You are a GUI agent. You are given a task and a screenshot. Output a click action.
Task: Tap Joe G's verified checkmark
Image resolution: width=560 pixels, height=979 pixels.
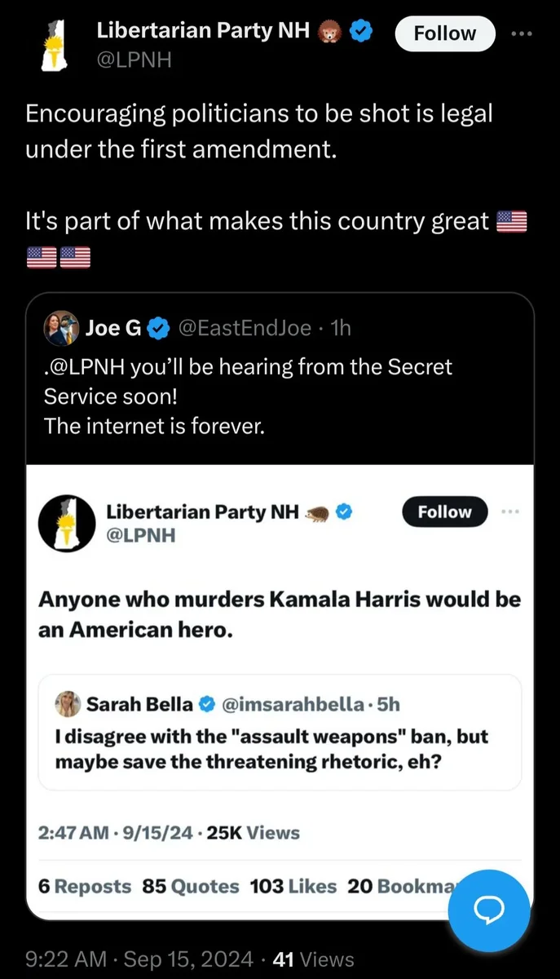tap(159, 328)
